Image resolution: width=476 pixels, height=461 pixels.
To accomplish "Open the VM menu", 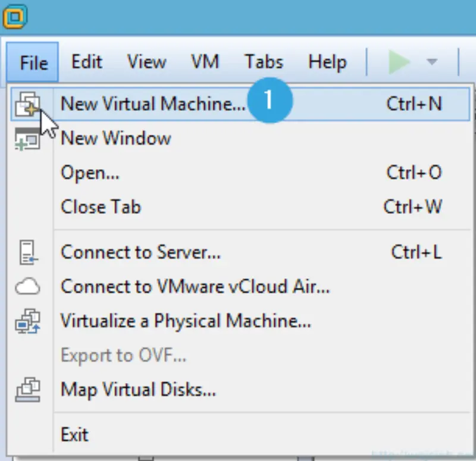I will tap(205, 61).
